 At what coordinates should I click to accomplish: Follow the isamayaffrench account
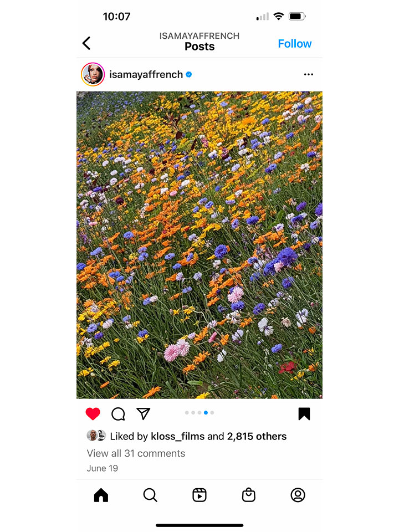[294, 43]
